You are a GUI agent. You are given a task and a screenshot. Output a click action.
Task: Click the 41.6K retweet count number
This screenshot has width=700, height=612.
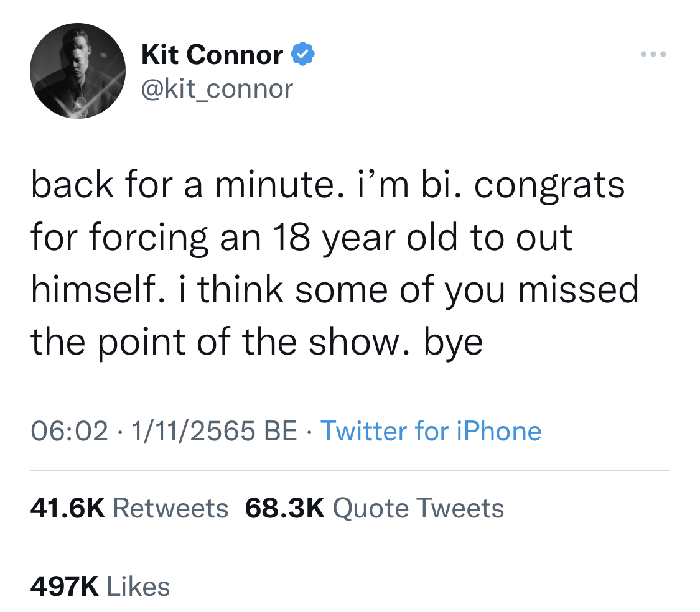[x=67, y=508]
